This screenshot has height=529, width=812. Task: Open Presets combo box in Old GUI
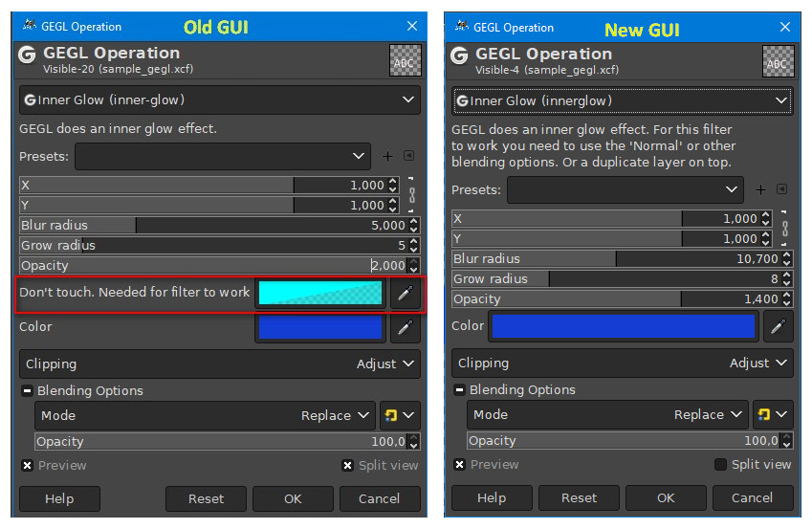[x=223, y=157]
